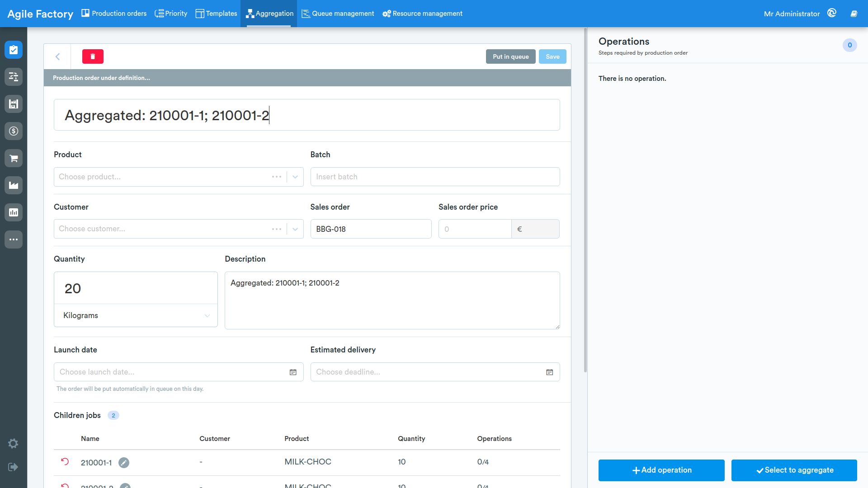
Task: Expand the Choose customer dropdown
Action: [x=295, y=229]
